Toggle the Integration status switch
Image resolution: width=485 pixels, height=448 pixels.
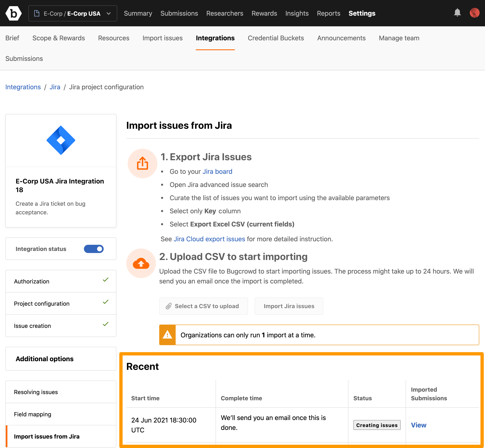94,249
